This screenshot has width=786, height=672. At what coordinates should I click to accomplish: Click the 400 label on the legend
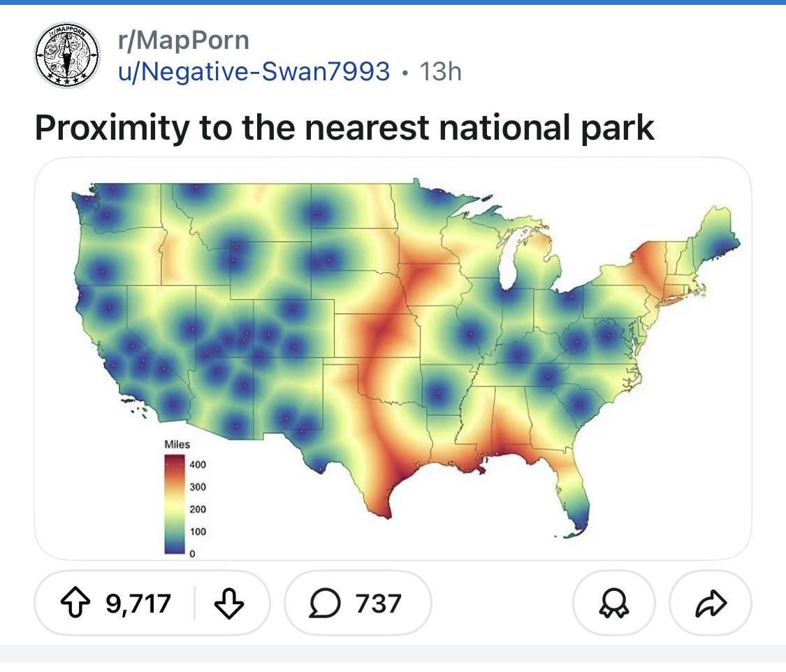tap(198, 463)
